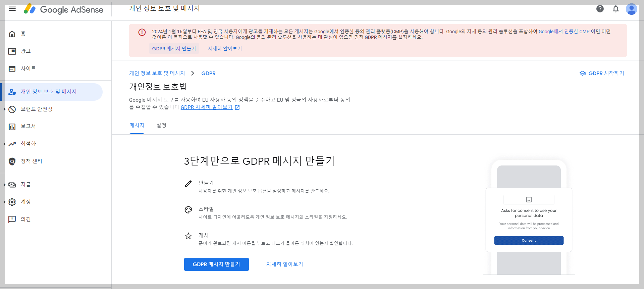Click the 광고 ads icon in sidebar

pyautogui.click(x=12, y=51)
